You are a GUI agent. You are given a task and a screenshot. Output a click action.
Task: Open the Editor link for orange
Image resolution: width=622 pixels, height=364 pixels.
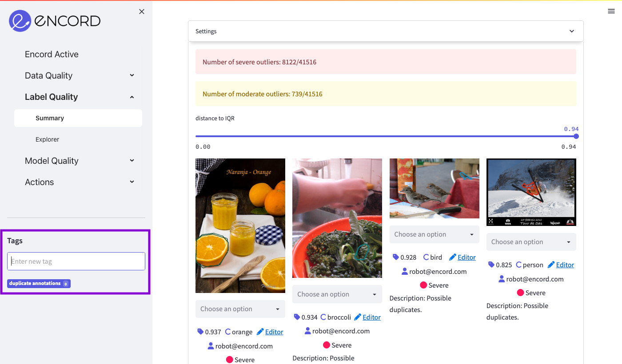click(x=274, y=332)
